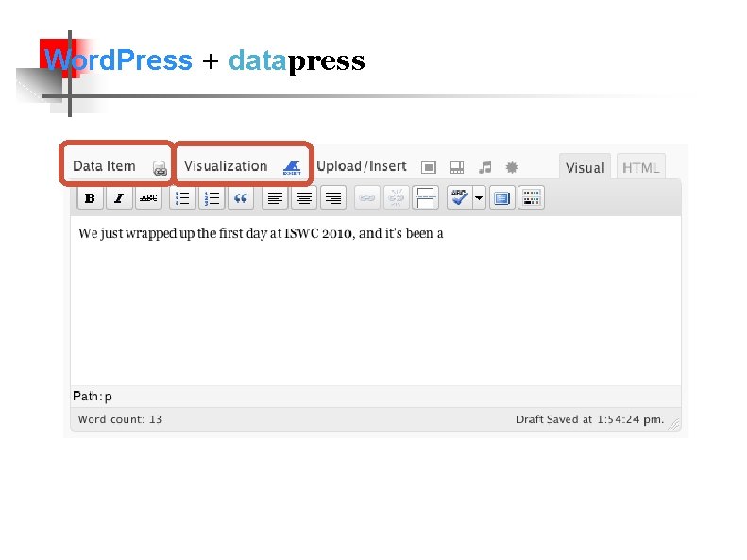Run the spellchecker ABC checkmark button
747x560 pixels.
click(x=460, y=197)
